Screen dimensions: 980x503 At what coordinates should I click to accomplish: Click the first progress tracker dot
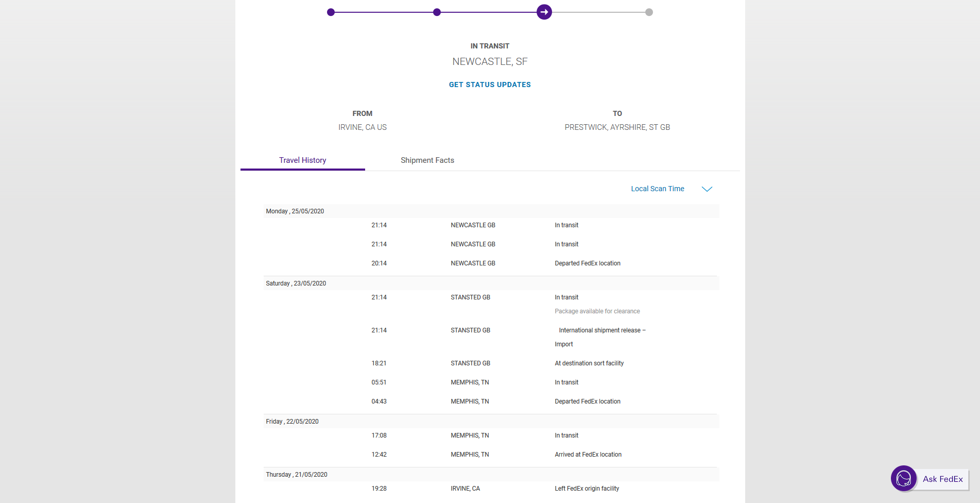[331, 12]
